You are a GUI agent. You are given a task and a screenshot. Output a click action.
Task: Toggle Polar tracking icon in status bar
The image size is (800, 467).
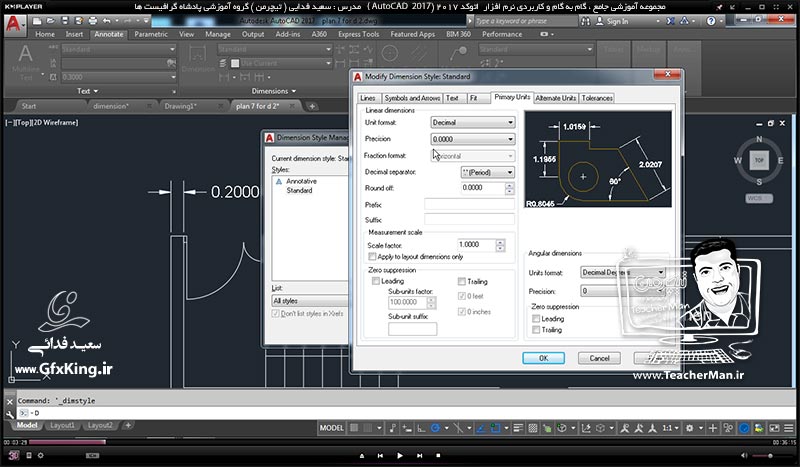435,428
